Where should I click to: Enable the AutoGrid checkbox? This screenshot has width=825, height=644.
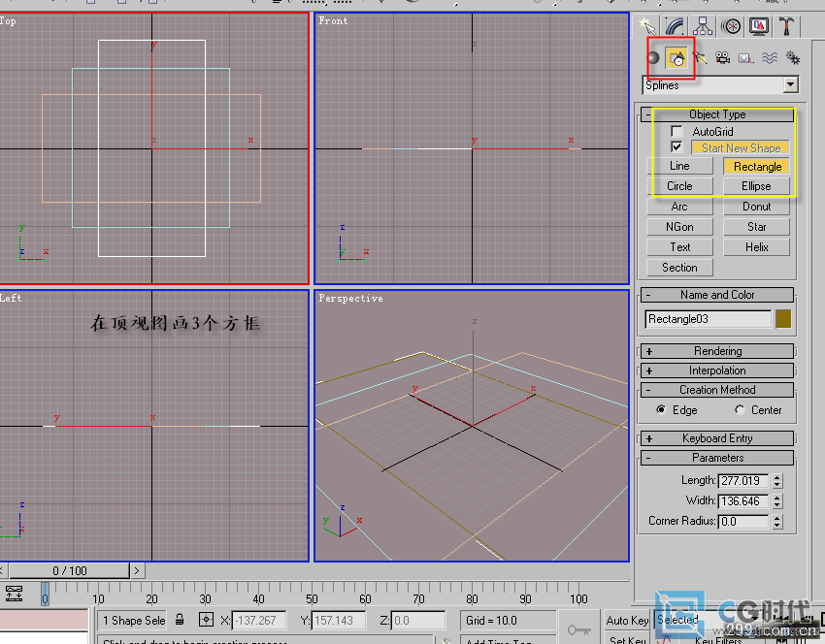676,131
